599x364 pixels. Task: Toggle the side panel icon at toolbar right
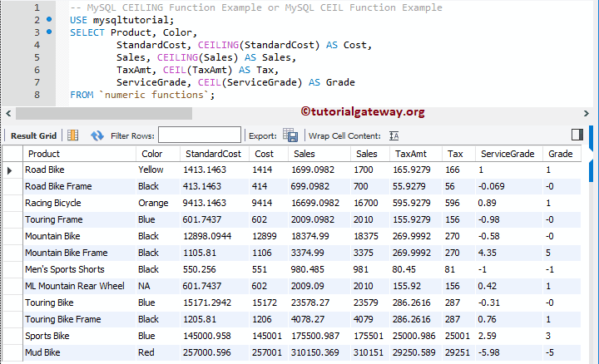[x=577, y=135]
